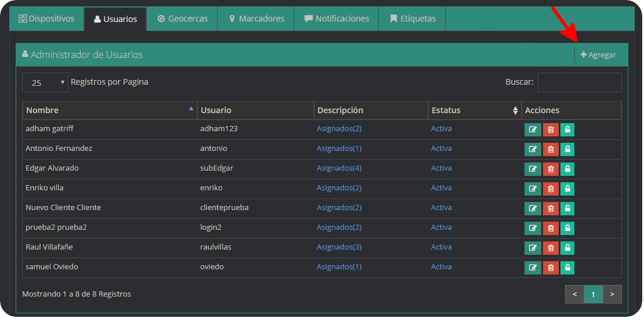Go to the previous page
The width and height of the screenshot is (644, 325).
[x=574, y=294]
